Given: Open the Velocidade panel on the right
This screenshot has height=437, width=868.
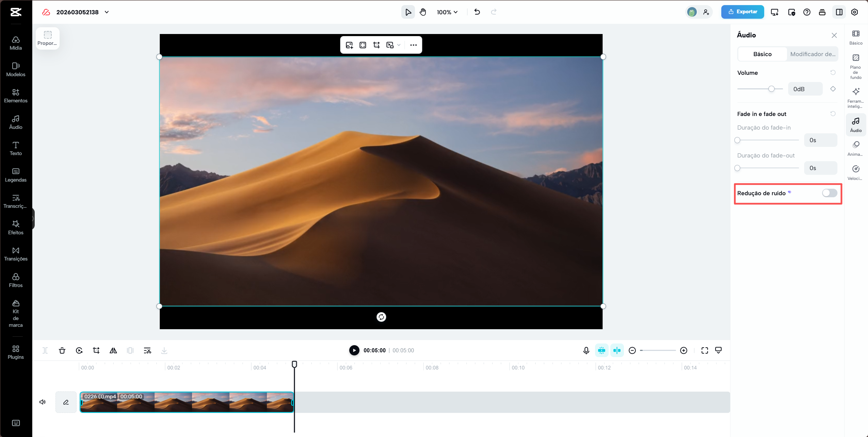Looking at the screenshot, I should [856, 172].
